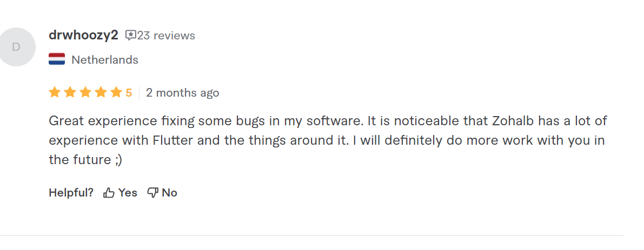Screen dimensions: 644x250
Task: Click the Netherlands flag icon
Action: point(57,59)
